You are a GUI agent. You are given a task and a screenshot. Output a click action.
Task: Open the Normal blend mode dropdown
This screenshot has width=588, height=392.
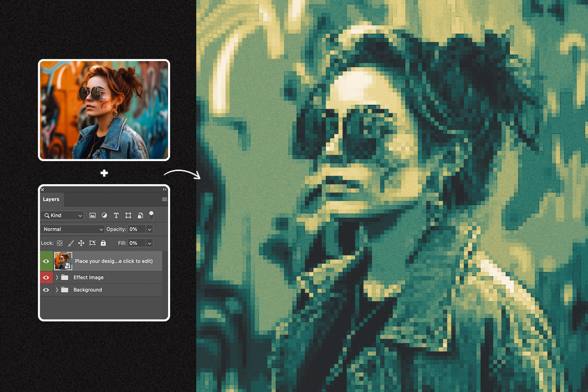73,229
